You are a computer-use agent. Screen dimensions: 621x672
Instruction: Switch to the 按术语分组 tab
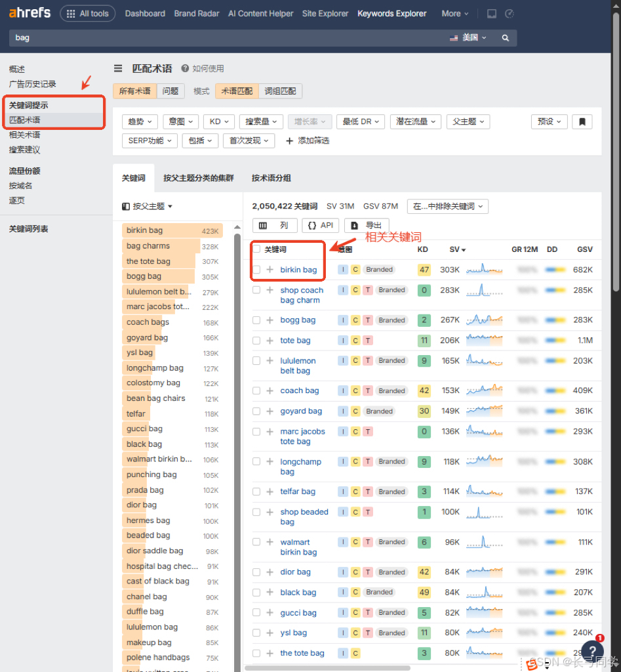tap(271, 178)
